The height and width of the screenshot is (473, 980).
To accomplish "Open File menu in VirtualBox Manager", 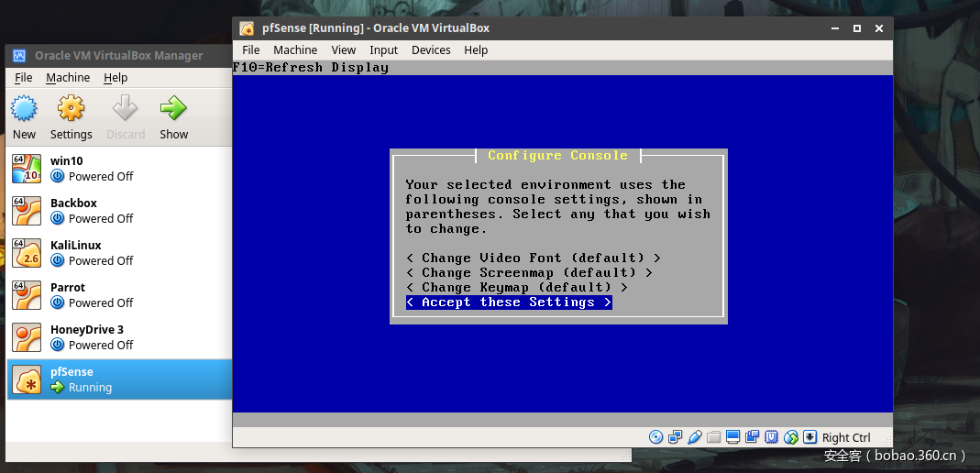I will (x=23, y=78).
